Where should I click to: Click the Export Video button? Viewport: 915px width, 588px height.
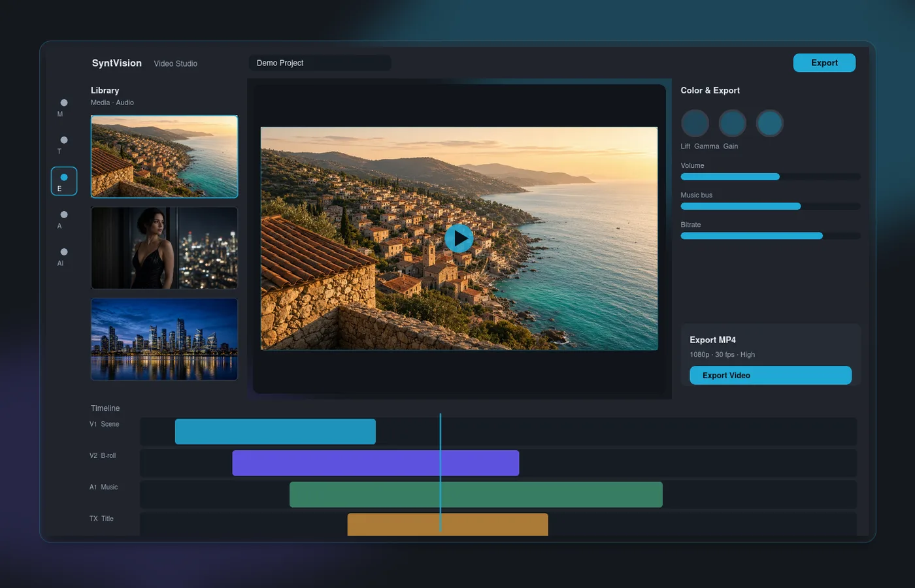tap(771, 375)
